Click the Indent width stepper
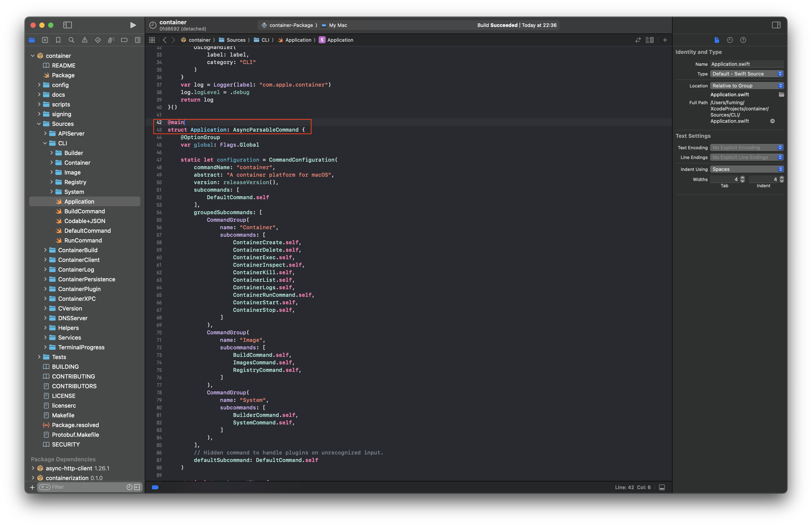The image size is (812, 526). coord(782,179)
